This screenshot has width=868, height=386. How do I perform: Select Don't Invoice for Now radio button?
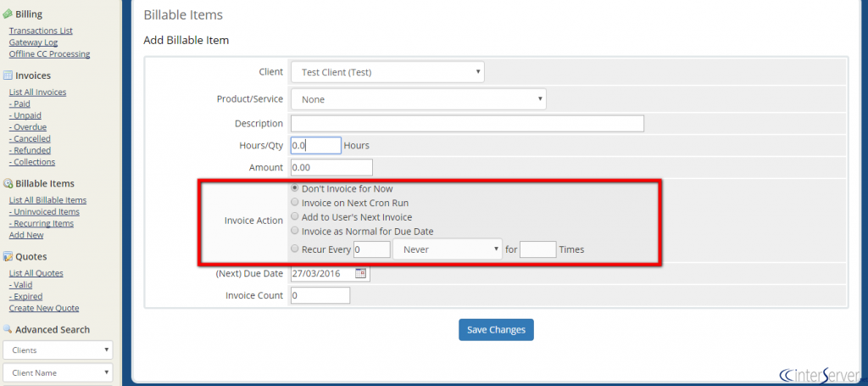[295, 188]
